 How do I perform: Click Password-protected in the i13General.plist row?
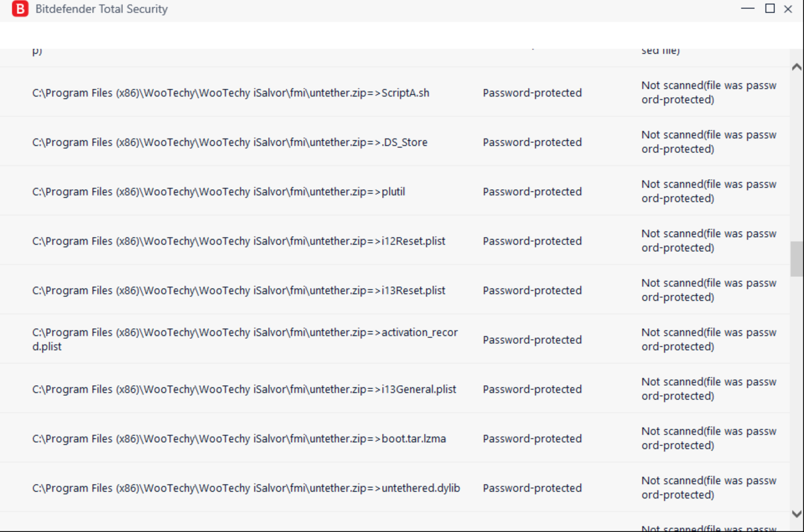coord(532,389)
